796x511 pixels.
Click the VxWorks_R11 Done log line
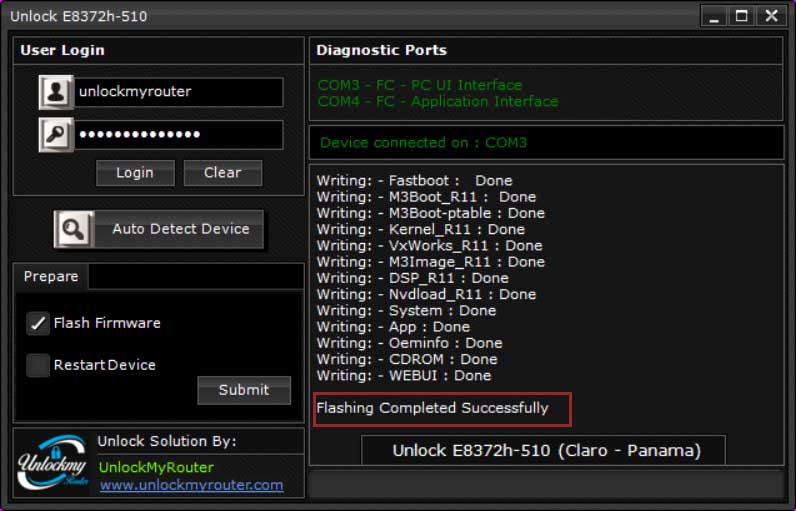429,246
